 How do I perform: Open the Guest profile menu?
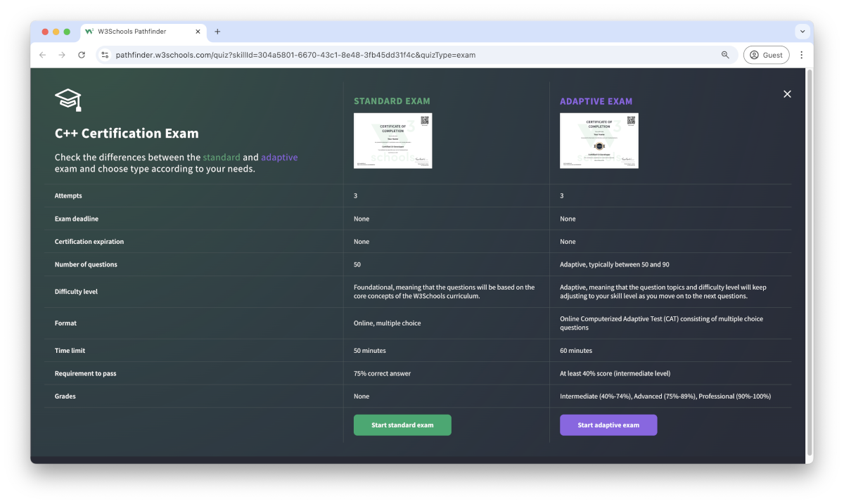(x=766, y=55)
